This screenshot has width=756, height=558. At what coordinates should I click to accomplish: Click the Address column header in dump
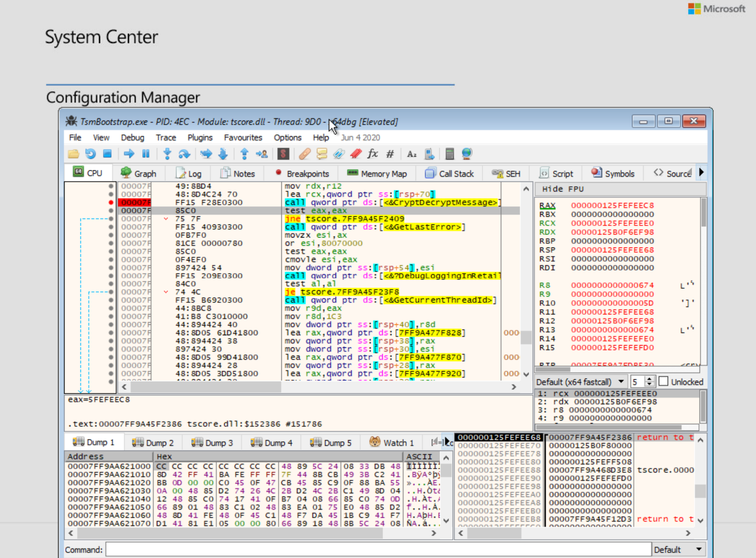pyautogui.click(x=109, y=456)
